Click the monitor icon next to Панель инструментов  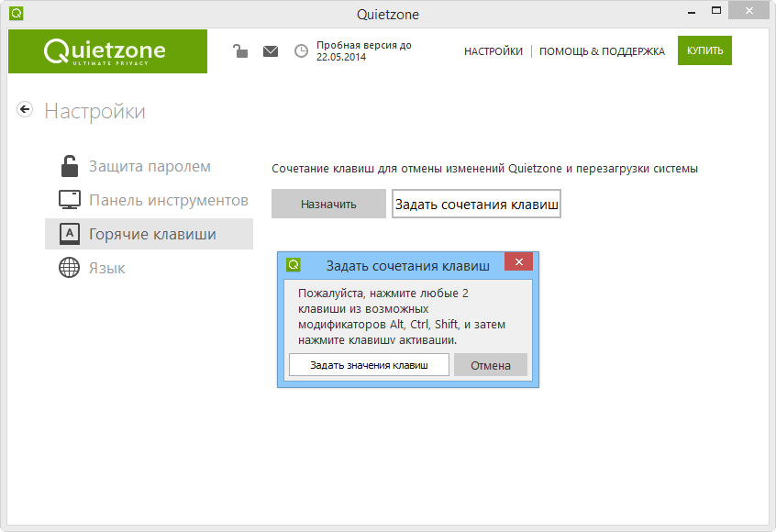pyautogui.click(x=70, y=199)
